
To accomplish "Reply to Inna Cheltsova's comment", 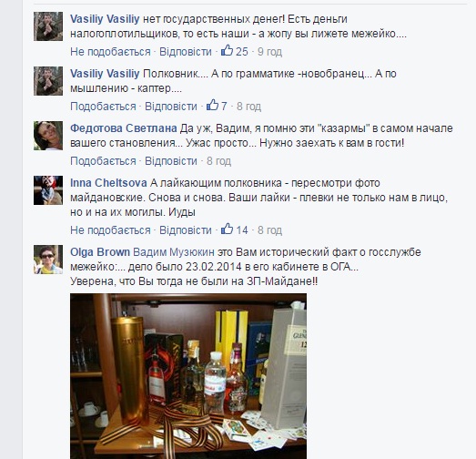I will pyautogui.click(x=186, y=230).
